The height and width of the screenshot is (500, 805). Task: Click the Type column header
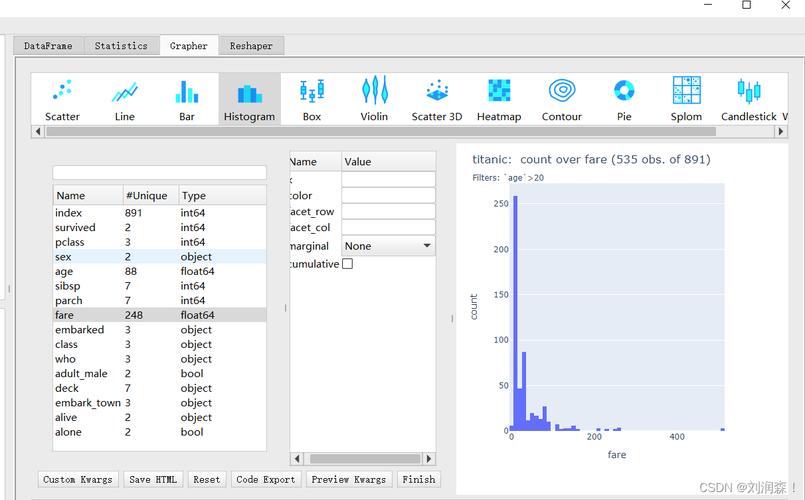(222, 196)
